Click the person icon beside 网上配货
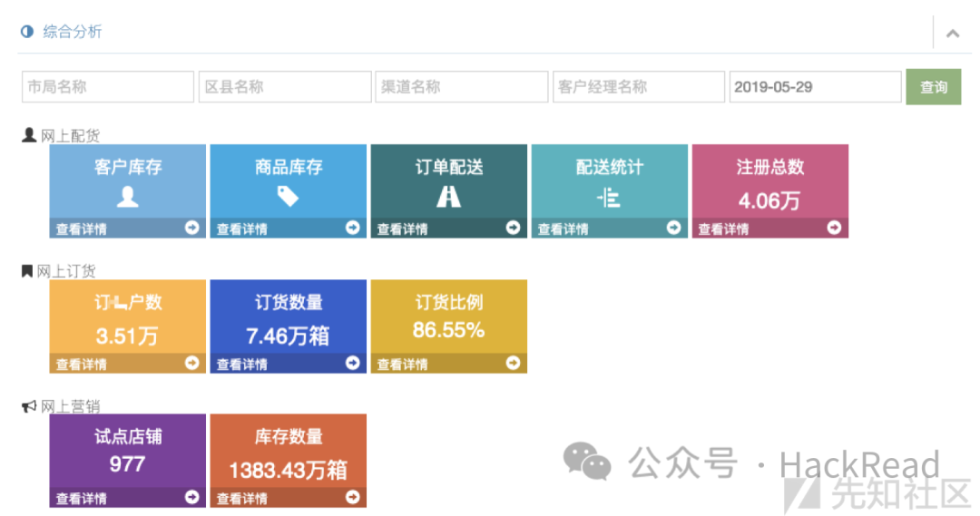Image resolution: width=980 pixels, height=516 pixels. pos(29,135)
